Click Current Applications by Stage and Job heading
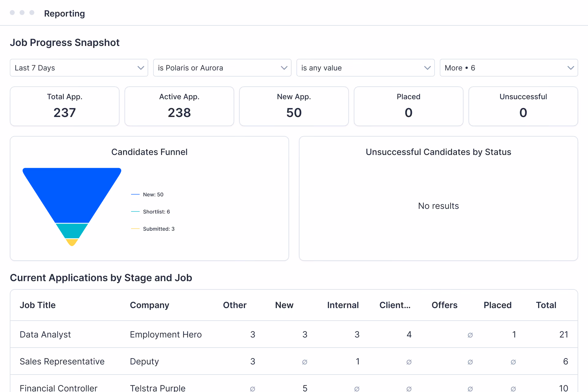 (101, 278)
